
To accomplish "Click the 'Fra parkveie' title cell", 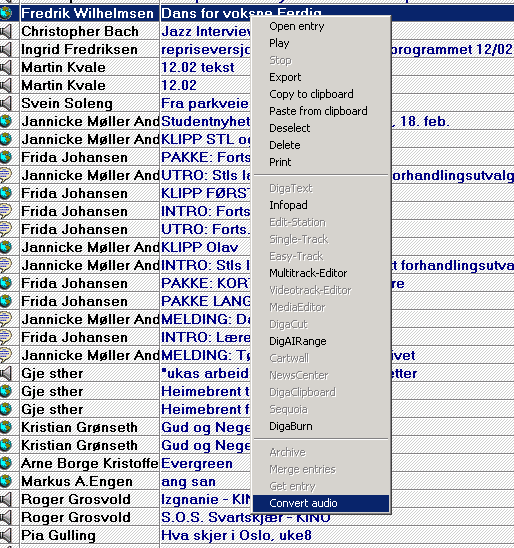I will [x=205, y=103].
